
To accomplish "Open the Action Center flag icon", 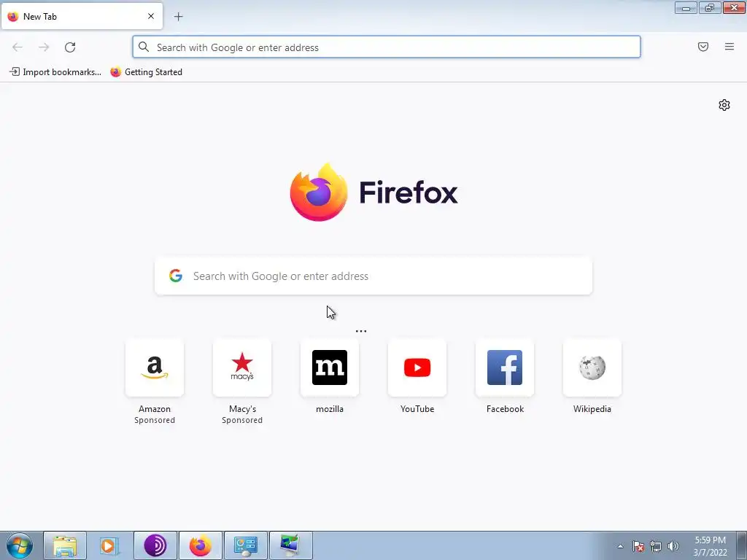I will [x=638, y=546].
